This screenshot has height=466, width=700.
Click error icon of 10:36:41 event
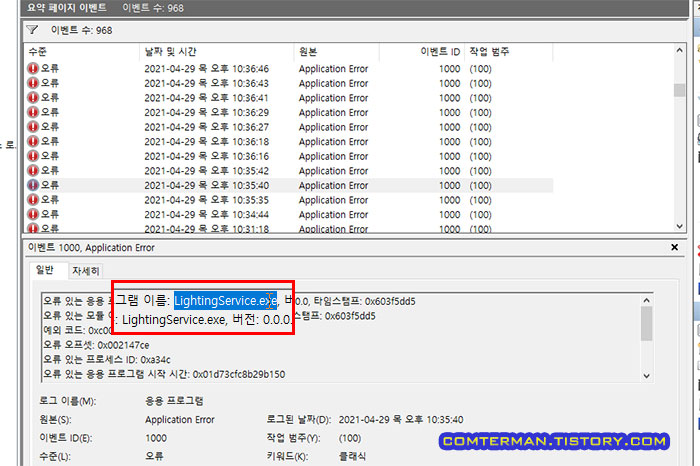[33, 98]
